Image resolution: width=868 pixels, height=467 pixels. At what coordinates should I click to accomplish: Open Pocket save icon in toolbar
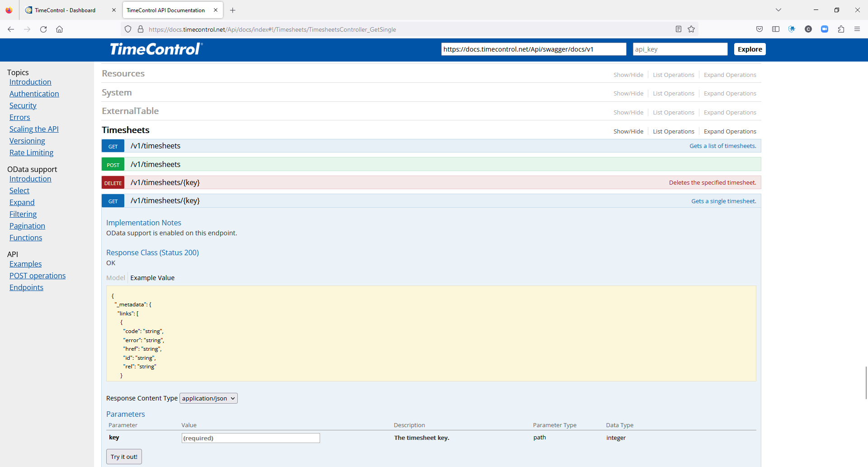tap(759, 29)
